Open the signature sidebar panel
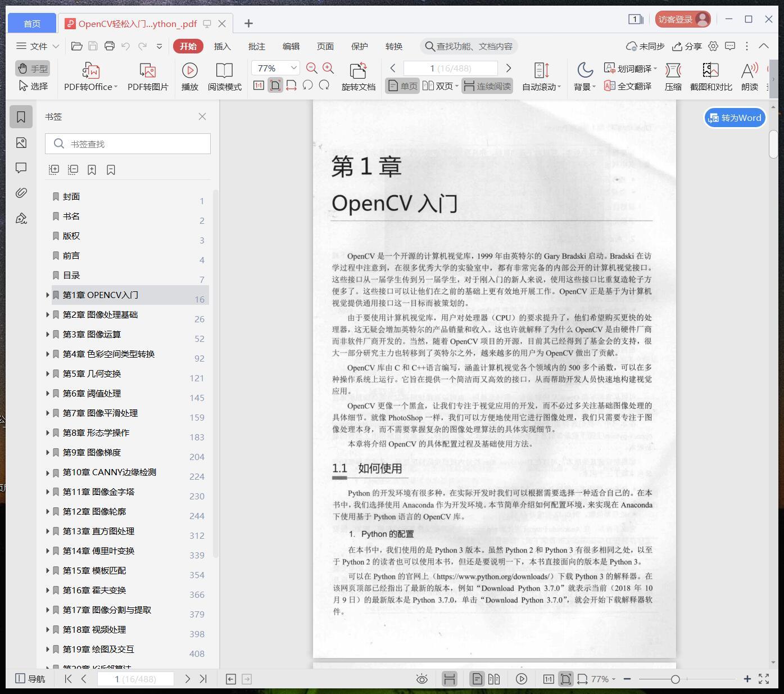The image size is (784, 694). [21, 218]
